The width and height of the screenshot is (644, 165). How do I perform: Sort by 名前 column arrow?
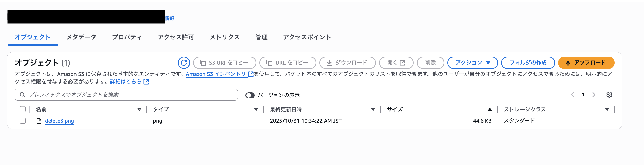139,109
